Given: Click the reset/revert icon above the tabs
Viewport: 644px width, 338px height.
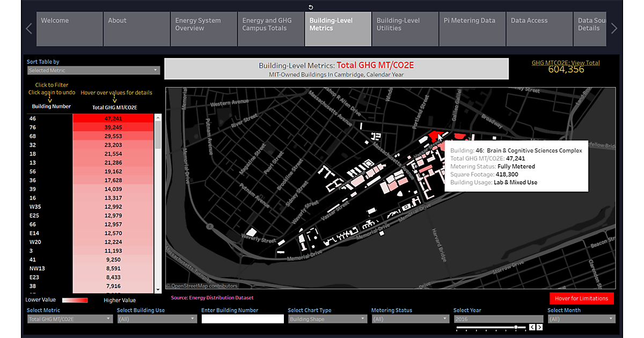Looking at the screenshot, I should point(311,7).
